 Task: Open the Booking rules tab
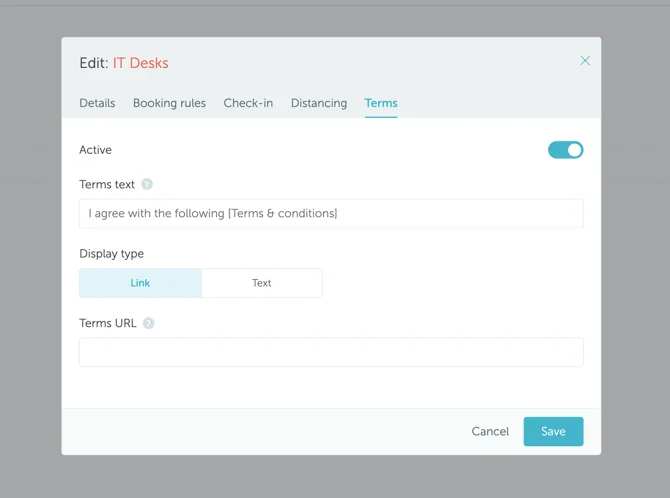pyautogui.click(x=169, y=103)
